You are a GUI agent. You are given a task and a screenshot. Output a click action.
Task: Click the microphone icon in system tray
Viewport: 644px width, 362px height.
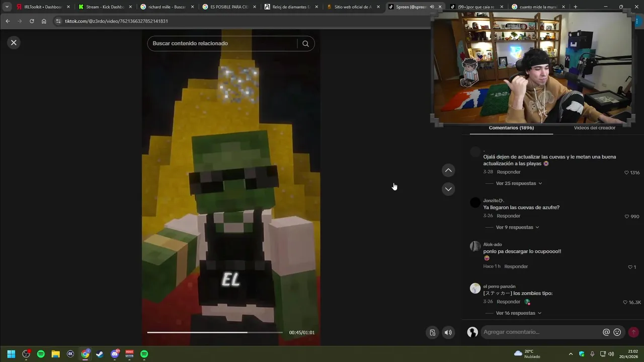[x=592, y=354]
